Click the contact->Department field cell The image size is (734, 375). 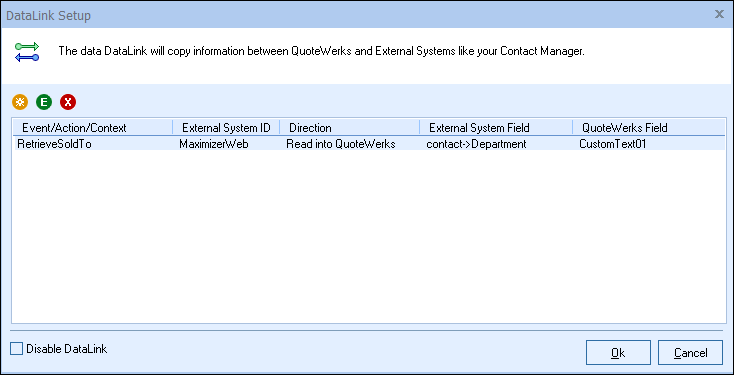point(476,144)
